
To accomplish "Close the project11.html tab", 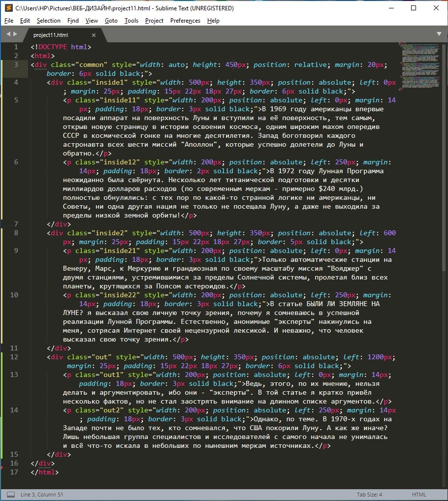I will click(94, 35).
